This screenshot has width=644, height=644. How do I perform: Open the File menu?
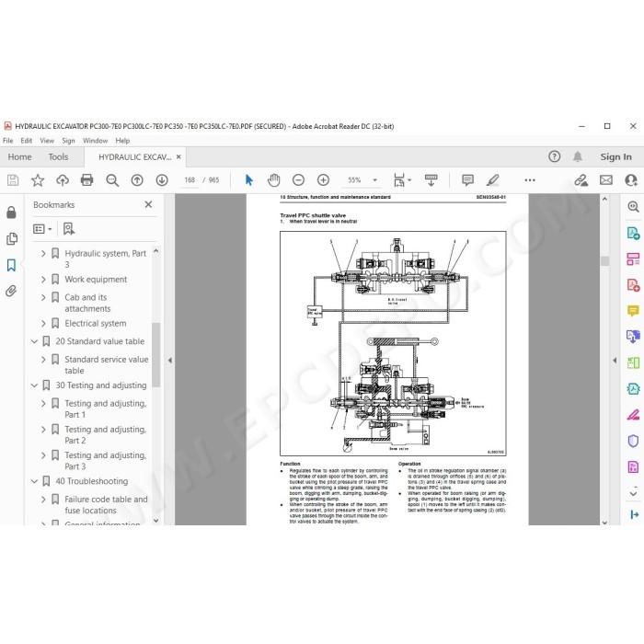click(7, 141)
